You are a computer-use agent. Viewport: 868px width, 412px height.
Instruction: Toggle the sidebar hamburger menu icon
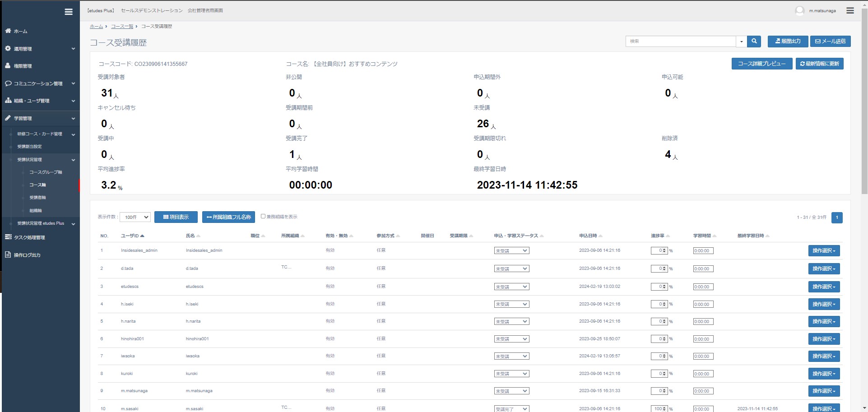pyautogui.click(x=69, y=12)
